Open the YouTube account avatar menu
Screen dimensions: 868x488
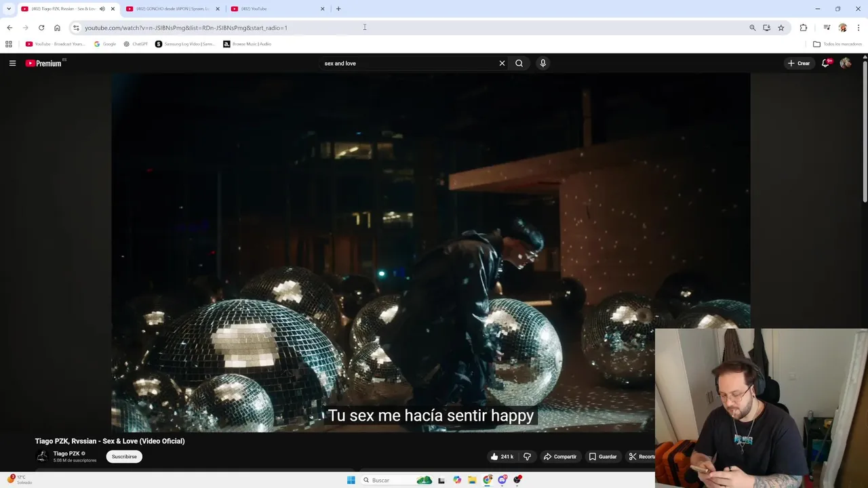(845, 63)
